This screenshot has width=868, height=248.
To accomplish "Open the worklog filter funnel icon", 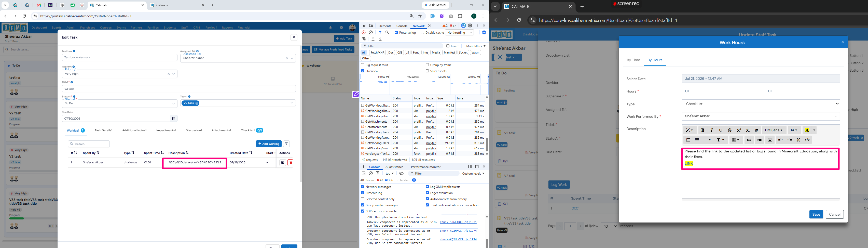I will click(286, 144).
